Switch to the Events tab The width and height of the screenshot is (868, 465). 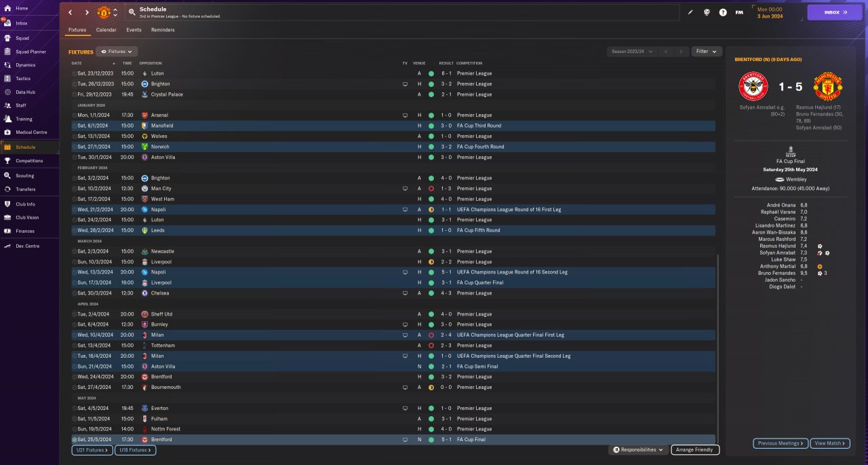[x=134, y=30]
